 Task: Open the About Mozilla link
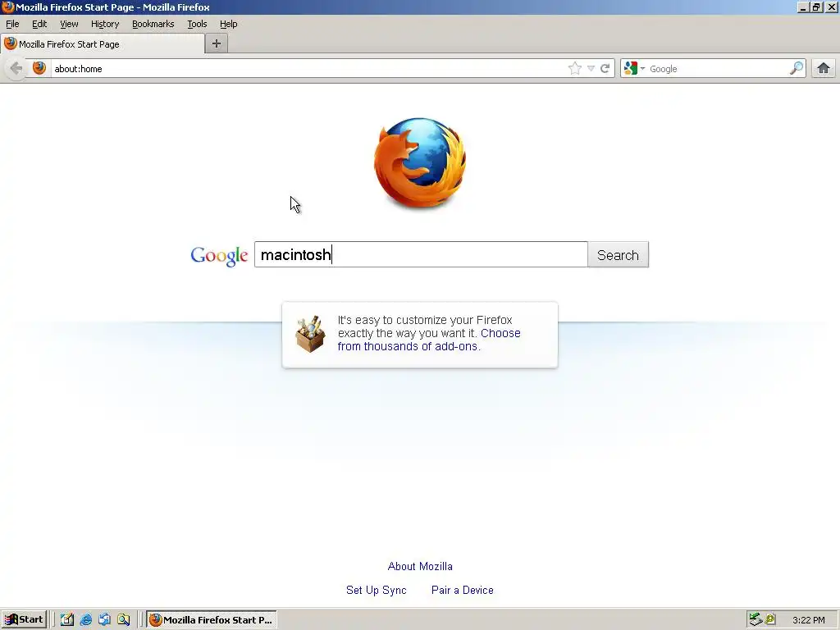[x=420, y=566]
